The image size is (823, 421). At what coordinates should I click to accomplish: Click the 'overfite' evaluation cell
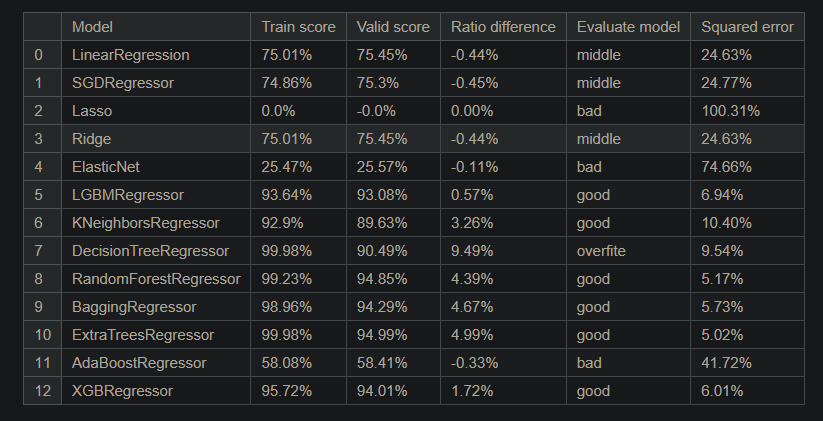pos(601,251)
